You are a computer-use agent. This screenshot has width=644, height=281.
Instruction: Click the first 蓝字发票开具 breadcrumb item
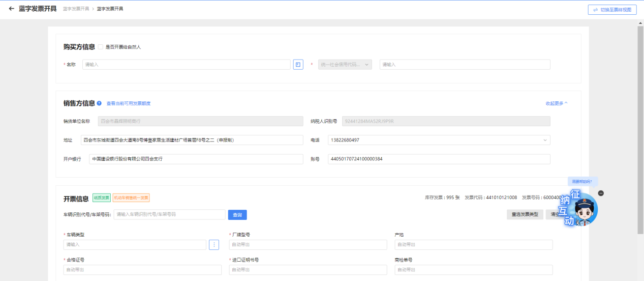click(x=76, y=9)
